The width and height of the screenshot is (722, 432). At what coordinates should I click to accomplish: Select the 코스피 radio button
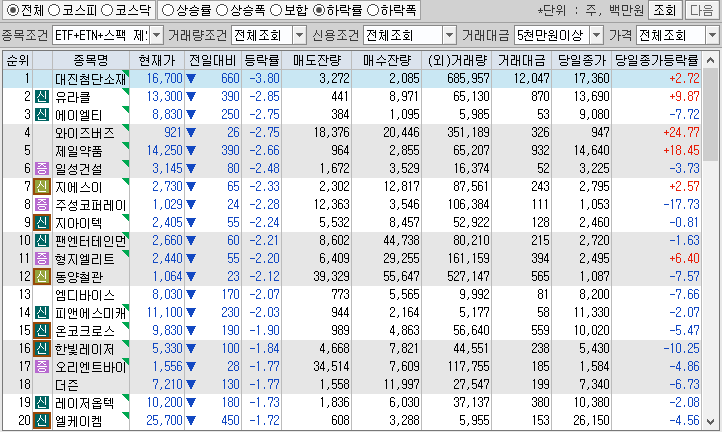(54, 10)
